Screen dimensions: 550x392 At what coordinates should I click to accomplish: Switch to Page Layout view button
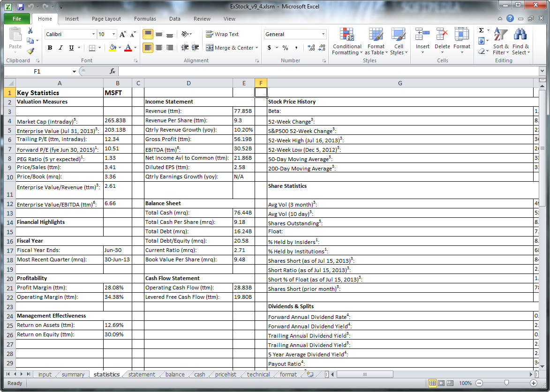(x=441, y=383)
